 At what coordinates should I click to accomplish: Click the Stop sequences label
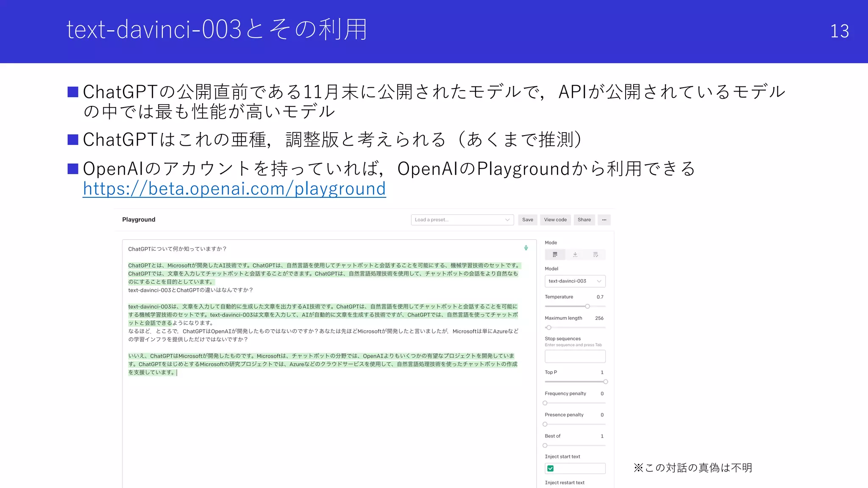pos(563,339)
